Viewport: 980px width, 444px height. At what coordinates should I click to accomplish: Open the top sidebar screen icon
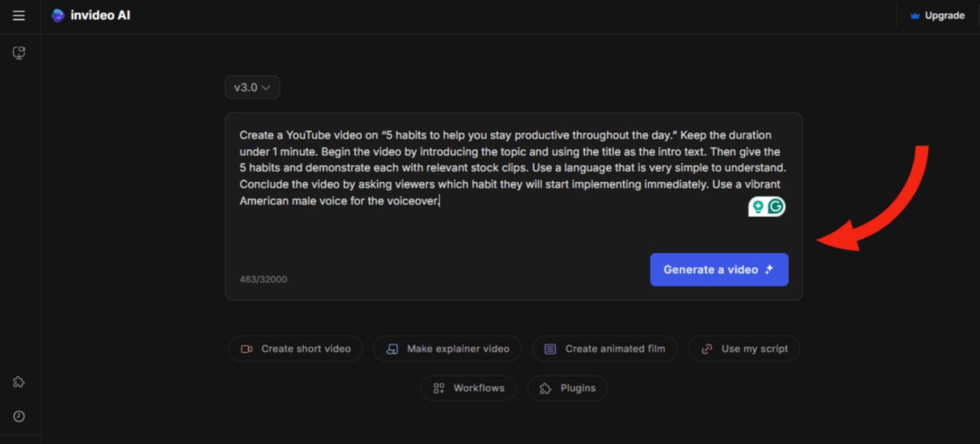coord(19,52)
